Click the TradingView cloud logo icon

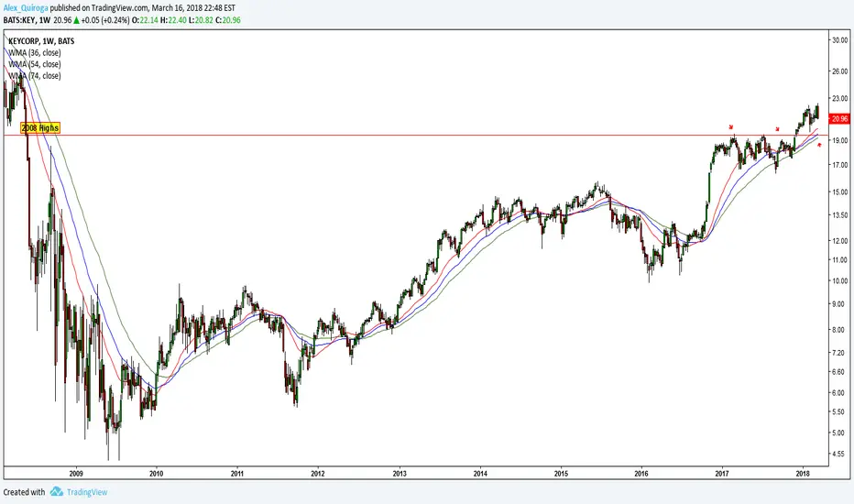(57, 491)
